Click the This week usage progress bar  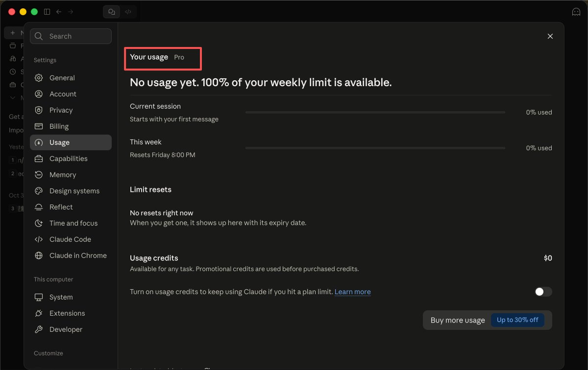pos(375,148)
